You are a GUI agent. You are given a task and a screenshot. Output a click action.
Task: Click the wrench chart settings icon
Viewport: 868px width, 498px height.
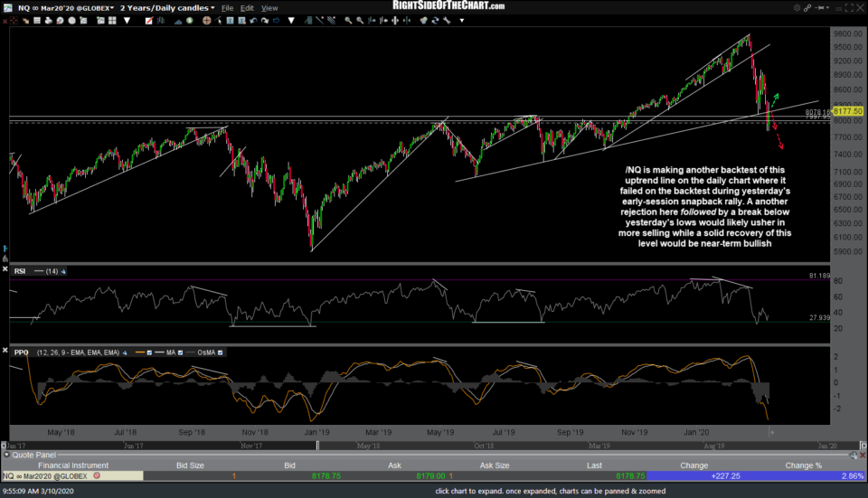[447, 21]
